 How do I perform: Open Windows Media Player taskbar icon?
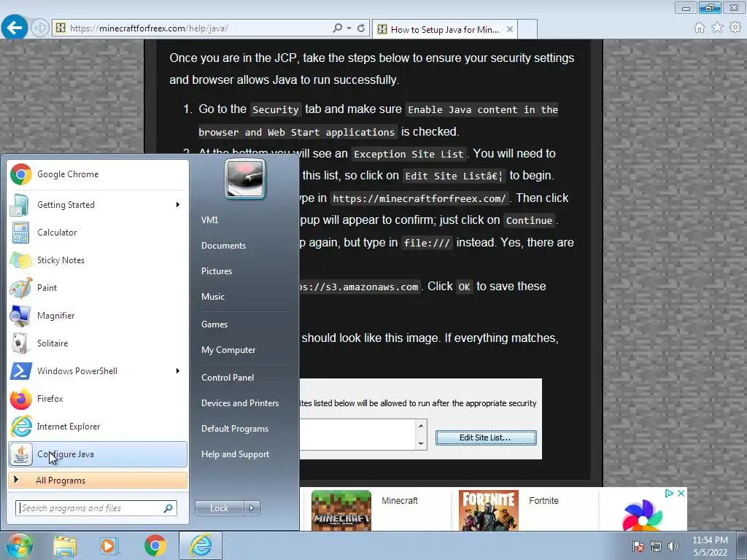pos(109,546)
